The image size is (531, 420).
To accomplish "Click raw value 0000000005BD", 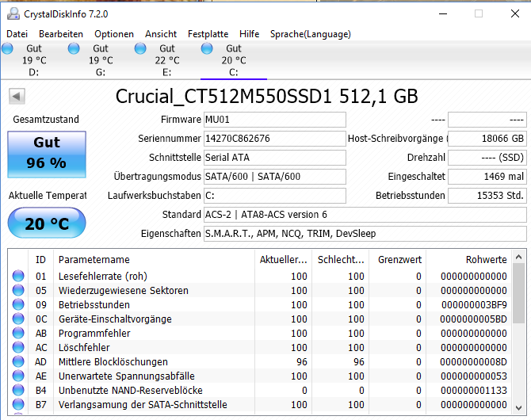I will tap(473, 319).
